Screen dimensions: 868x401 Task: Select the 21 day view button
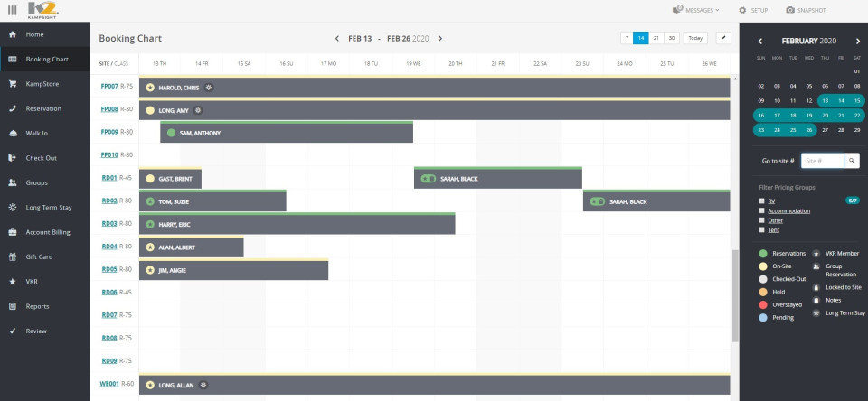(x=656, y=38)
